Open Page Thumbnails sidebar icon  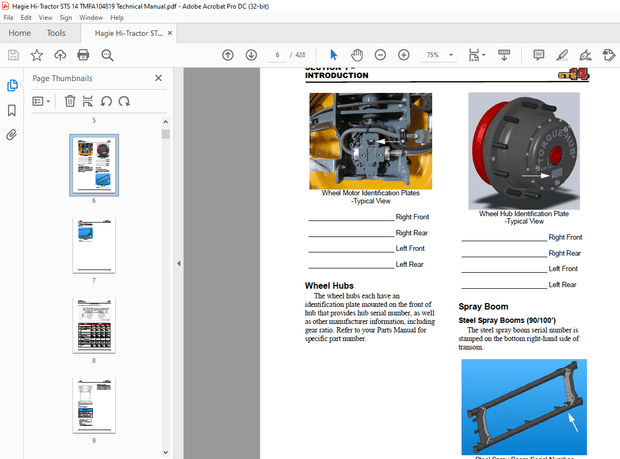(12, 85)
